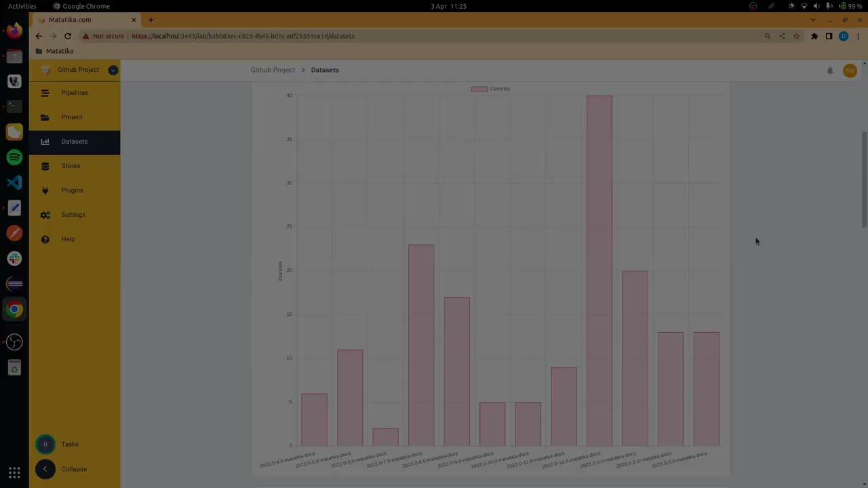The height and width of the screenshot is (488, 868).
Task: Select Datasets in the sidebar
Action: point(75,142)
